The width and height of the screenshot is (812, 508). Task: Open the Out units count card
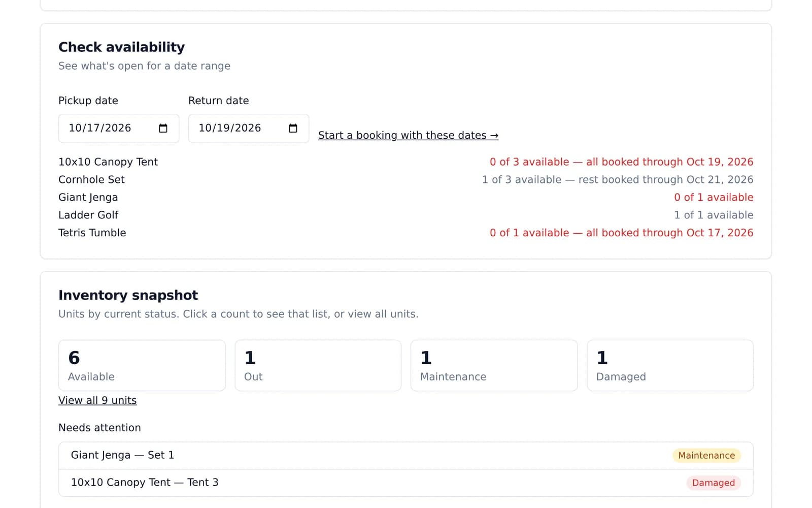coord(318,366)
